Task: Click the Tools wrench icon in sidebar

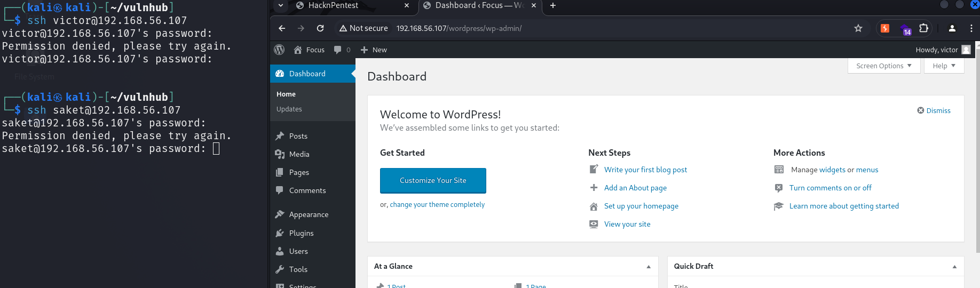Action: (280, 269)
